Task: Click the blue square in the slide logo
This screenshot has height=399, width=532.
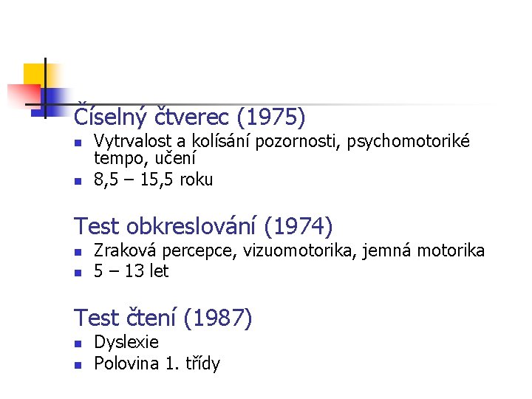Action: 47,102
